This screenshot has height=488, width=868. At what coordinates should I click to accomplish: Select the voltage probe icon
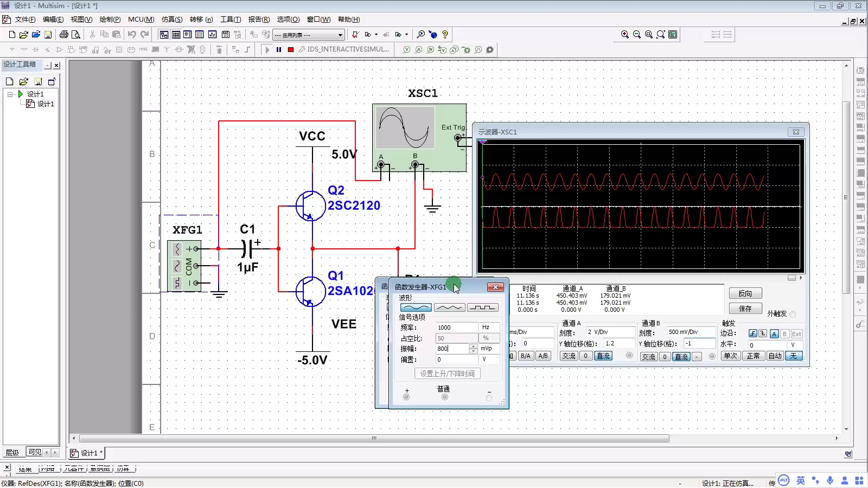406,49
